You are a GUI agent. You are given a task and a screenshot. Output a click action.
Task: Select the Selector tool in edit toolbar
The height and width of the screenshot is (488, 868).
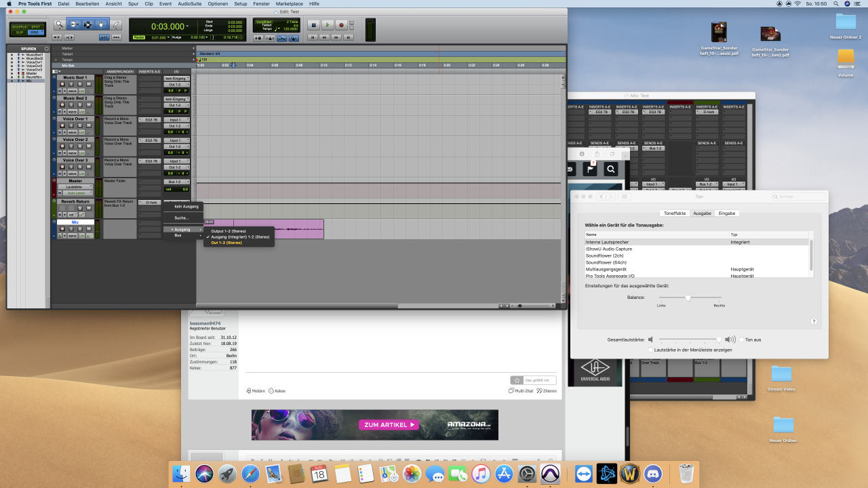click(x=87, y=24)
